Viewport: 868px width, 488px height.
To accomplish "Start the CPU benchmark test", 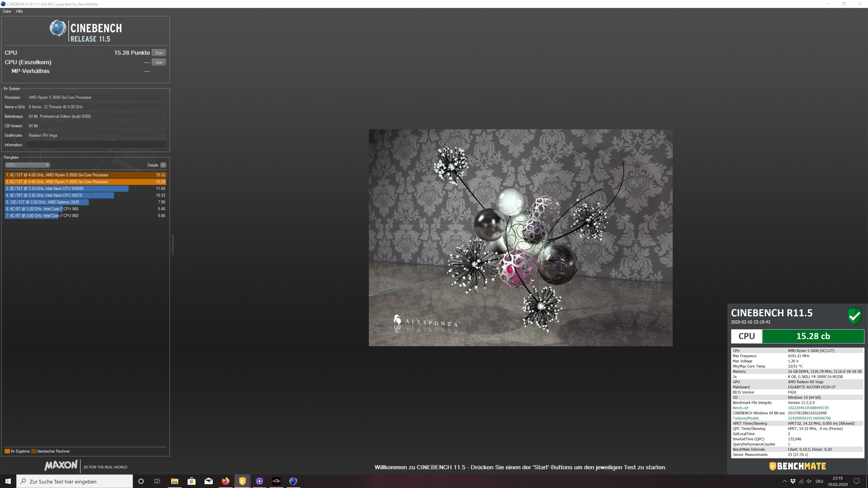I will click(159, 53).
